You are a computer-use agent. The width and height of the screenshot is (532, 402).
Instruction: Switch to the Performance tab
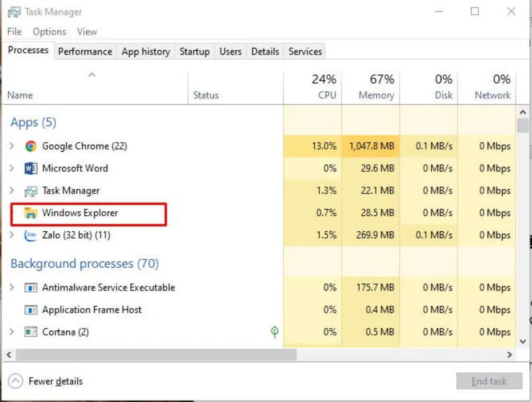(85, 52)
